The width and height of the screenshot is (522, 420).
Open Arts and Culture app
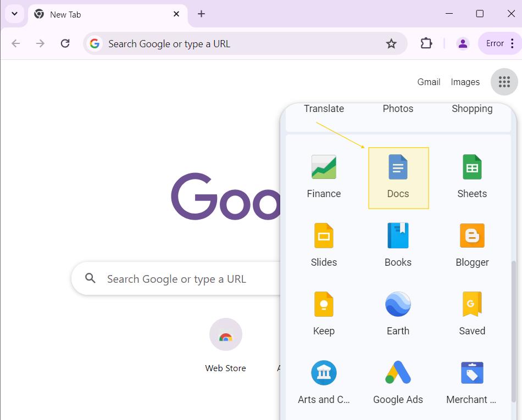tap(324, 383)
